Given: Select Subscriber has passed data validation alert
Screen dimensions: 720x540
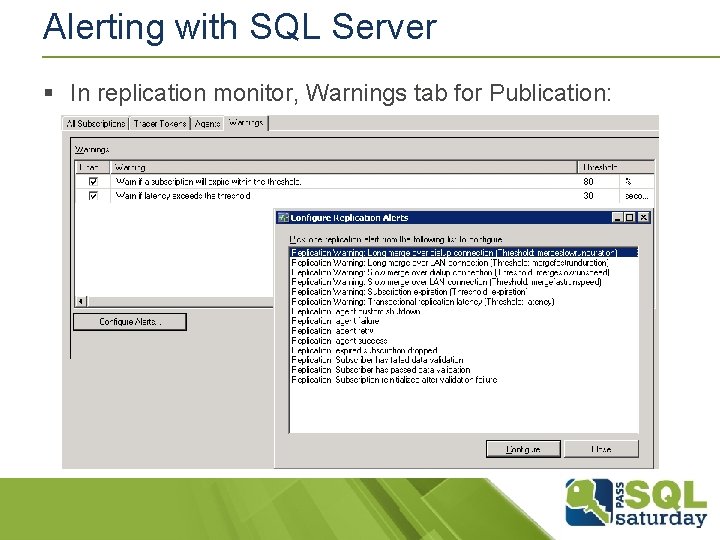Looking at the screenshot, I should [381, 370].
